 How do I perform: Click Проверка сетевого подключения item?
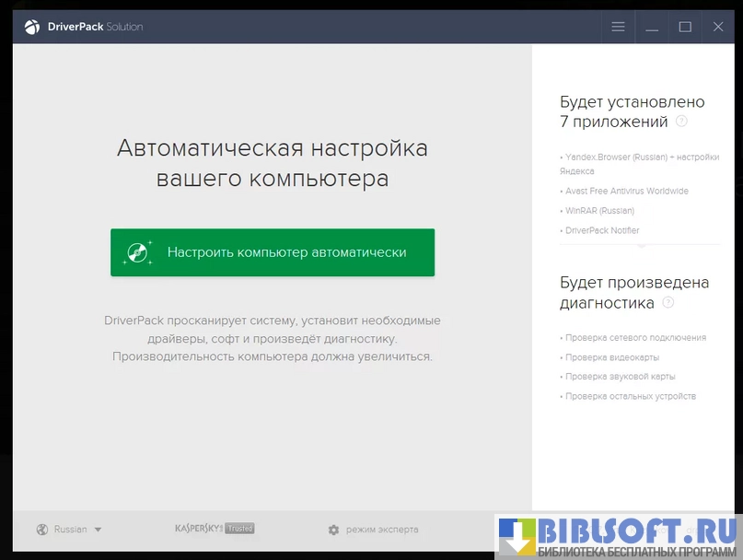click(635, 338)
